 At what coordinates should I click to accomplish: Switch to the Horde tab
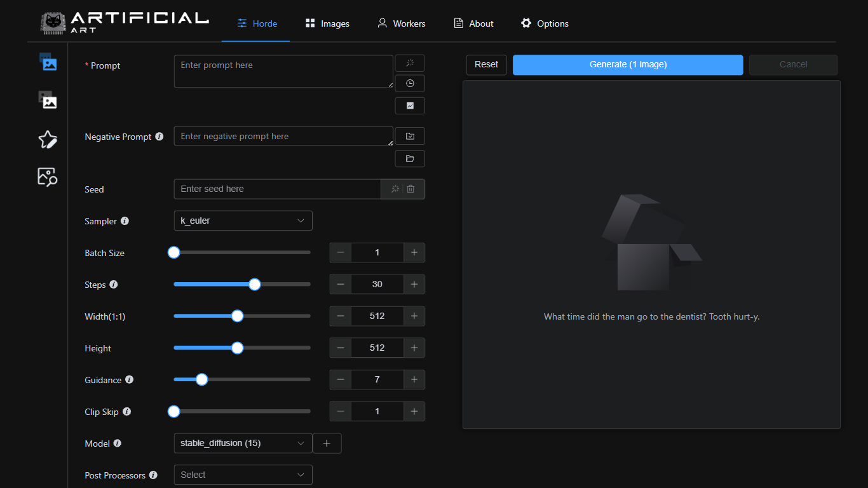tap(256, 24)
